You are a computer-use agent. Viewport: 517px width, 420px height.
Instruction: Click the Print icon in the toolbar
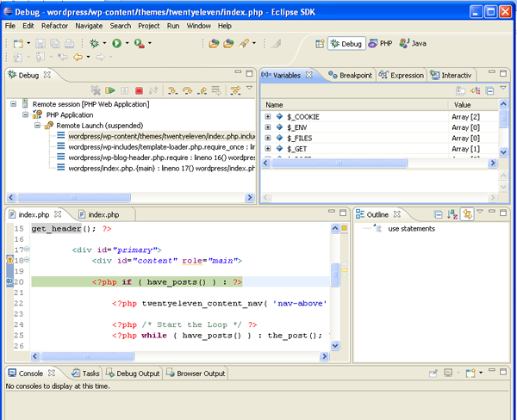coord(69,43)
